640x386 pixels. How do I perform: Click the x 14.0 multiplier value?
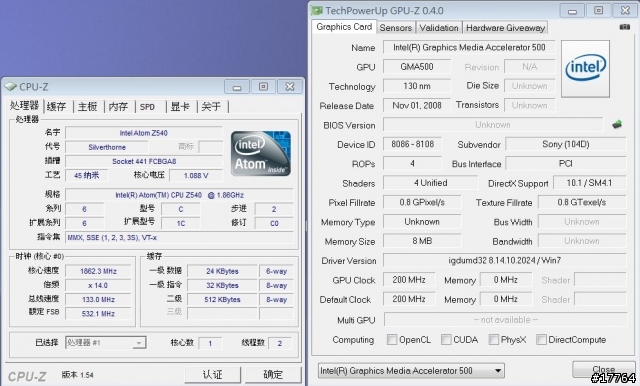[98, 285]
